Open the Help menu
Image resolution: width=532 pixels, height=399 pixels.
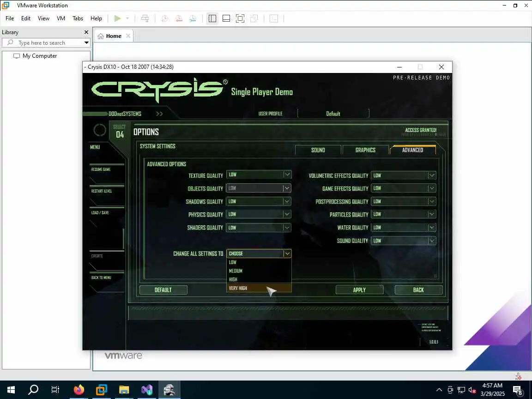point(96,18)
